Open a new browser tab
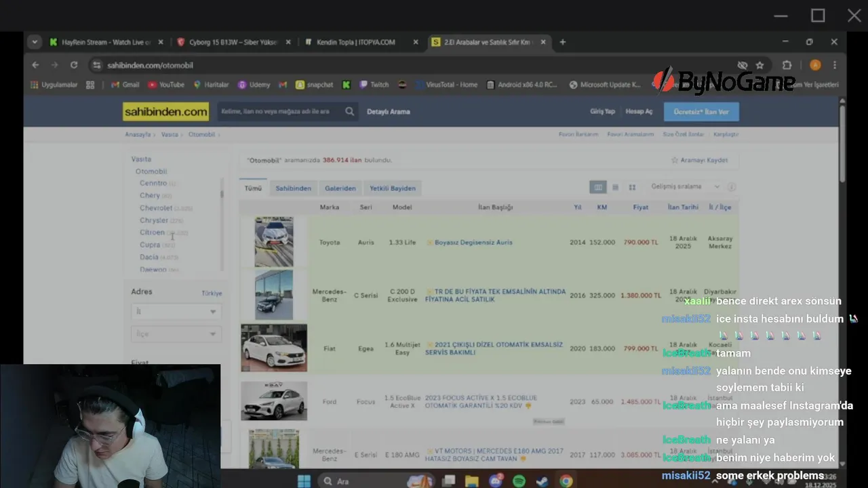 click(x=562, y=42)
